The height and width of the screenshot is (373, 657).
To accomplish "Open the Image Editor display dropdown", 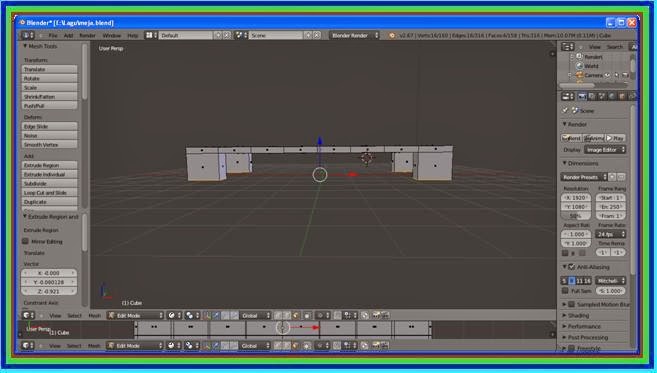I will [x=605, y=150].
